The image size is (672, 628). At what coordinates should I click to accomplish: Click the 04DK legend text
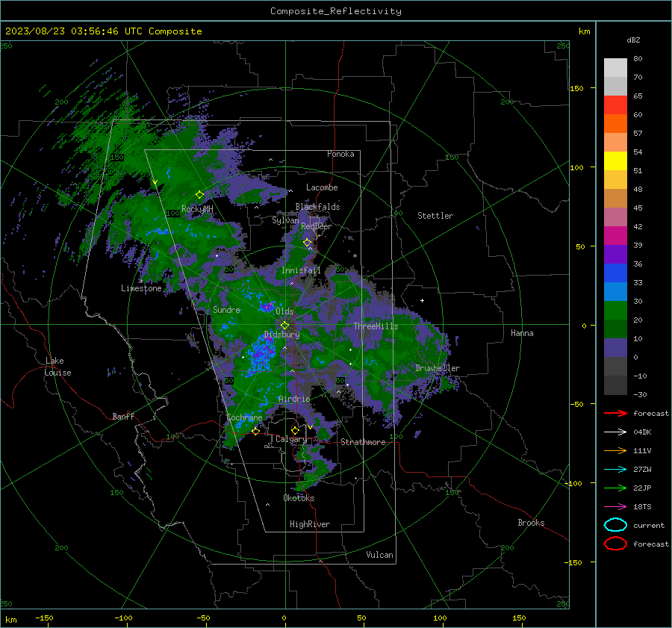[642, 432]
